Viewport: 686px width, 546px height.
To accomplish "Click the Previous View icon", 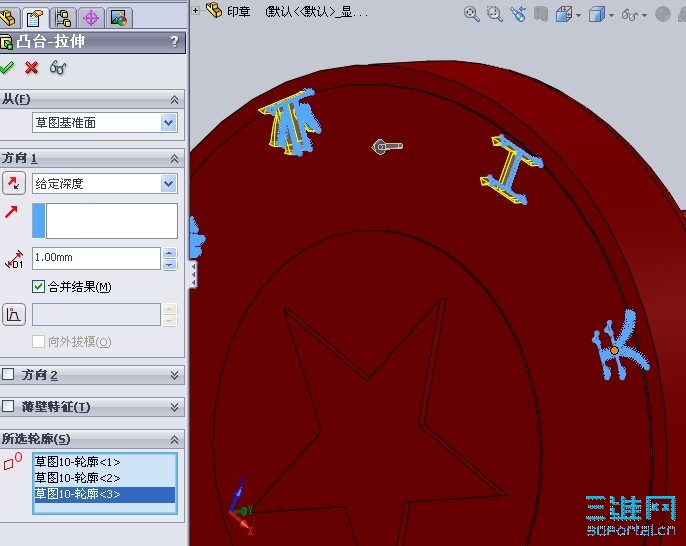I will [x=518, y=14].
